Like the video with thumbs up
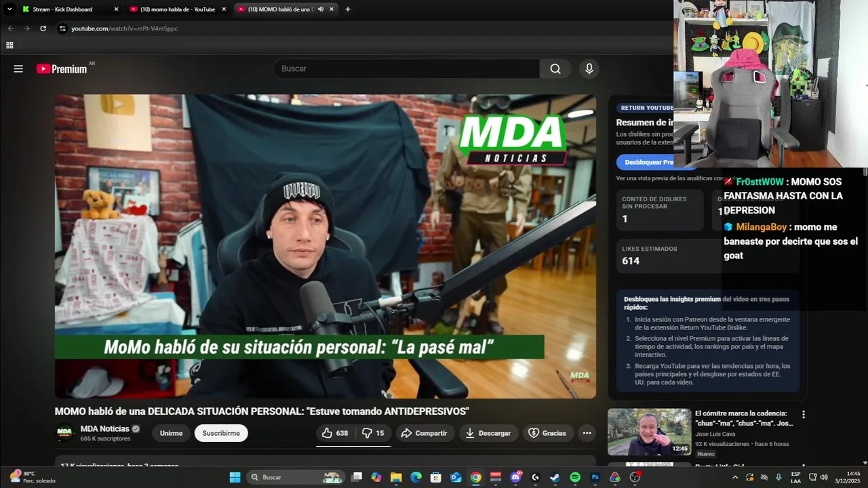Image resolution: width=868 pixels, height=488 pixels. [335, 433]
